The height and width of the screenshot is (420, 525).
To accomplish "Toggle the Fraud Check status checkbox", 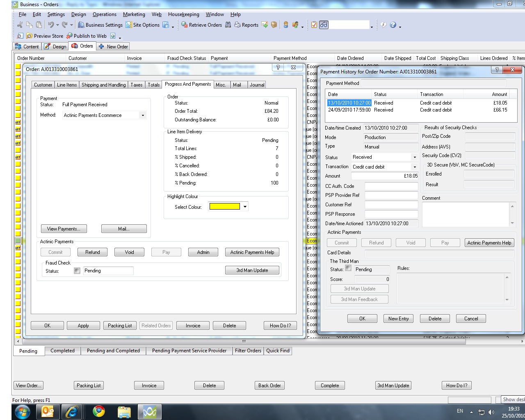I will coord(77,271).
